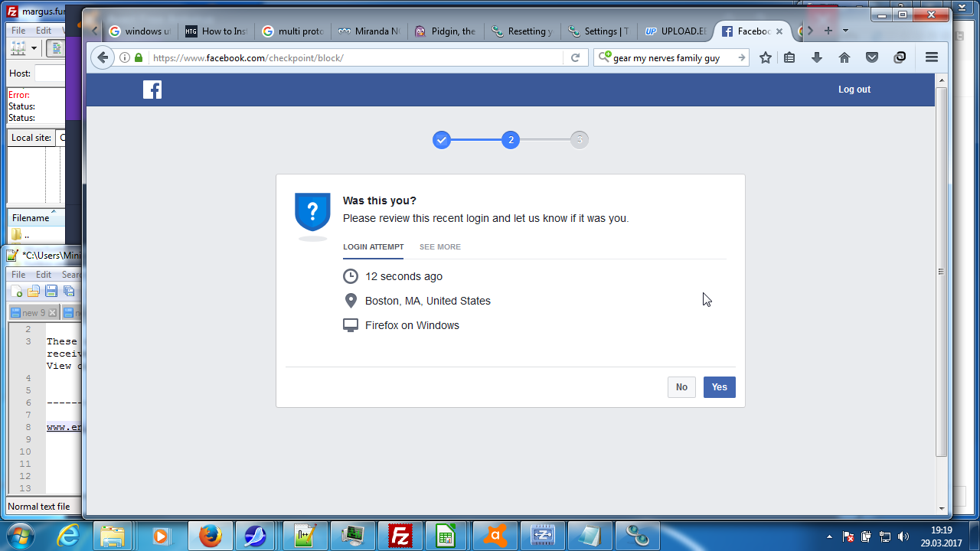Select 'new 9' tab in Notepad++

pos(34,312)
